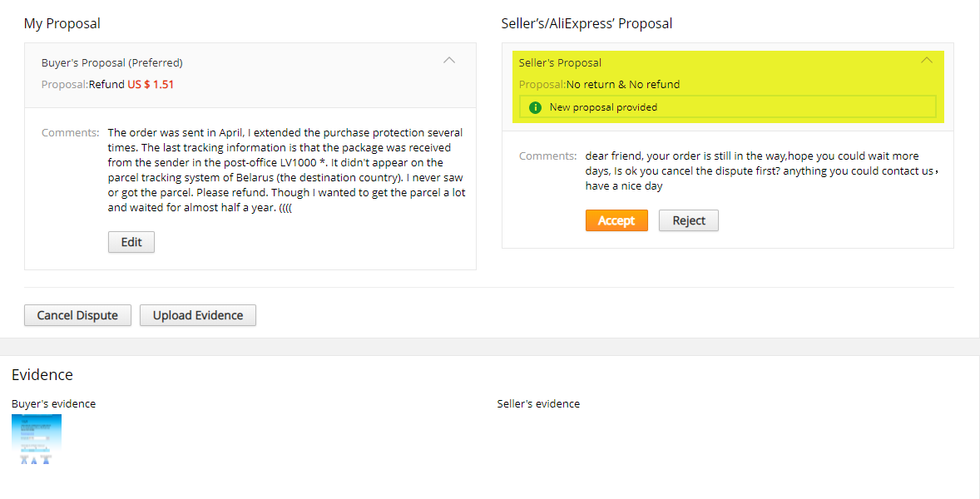980x499 pixels.
Task: Click the buyer's comment paragraph text
Action: [x=285, y=170]
